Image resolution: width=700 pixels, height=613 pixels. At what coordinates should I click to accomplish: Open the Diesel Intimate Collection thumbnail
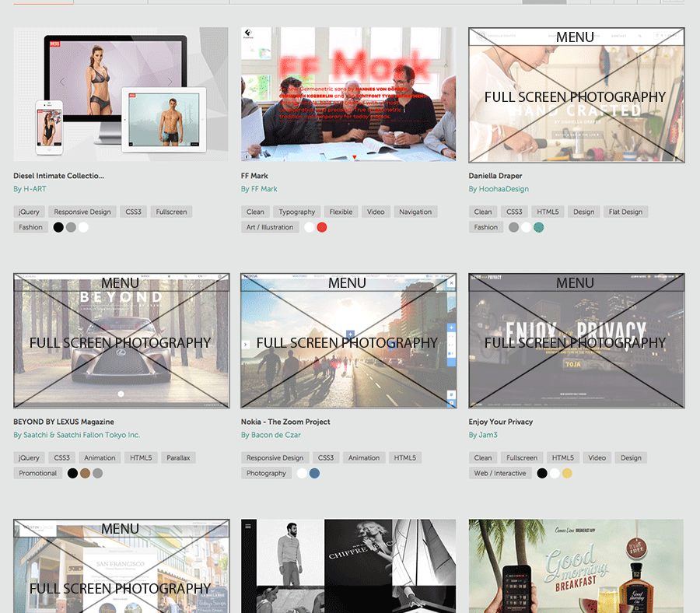(x=121, y=94)
